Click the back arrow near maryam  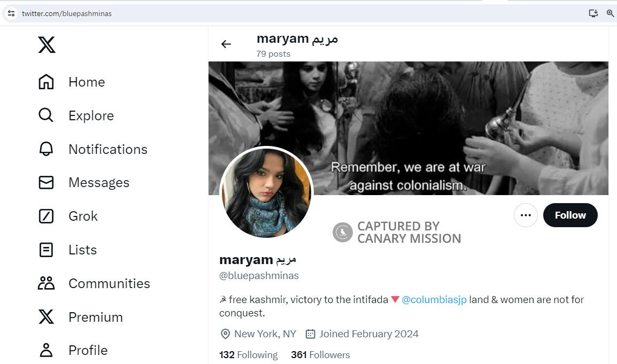click(226, 44)
